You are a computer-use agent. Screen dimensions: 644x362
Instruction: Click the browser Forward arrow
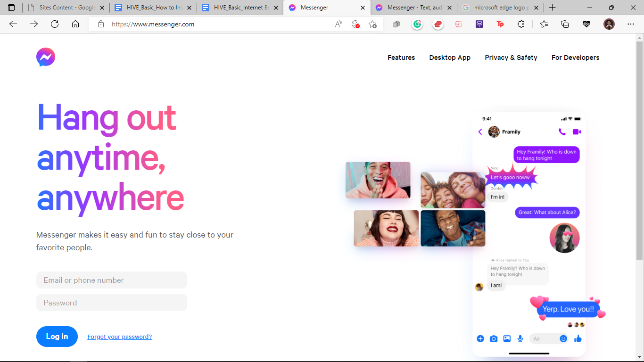tap(34, 24)
